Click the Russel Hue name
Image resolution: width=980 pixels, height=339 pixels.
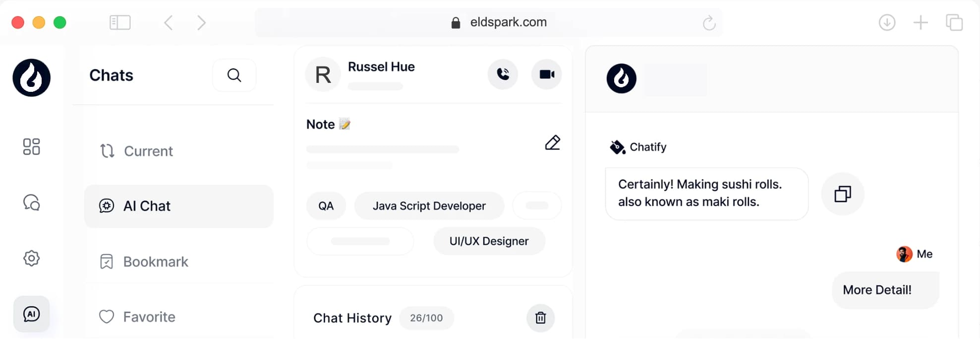point(381,67)
